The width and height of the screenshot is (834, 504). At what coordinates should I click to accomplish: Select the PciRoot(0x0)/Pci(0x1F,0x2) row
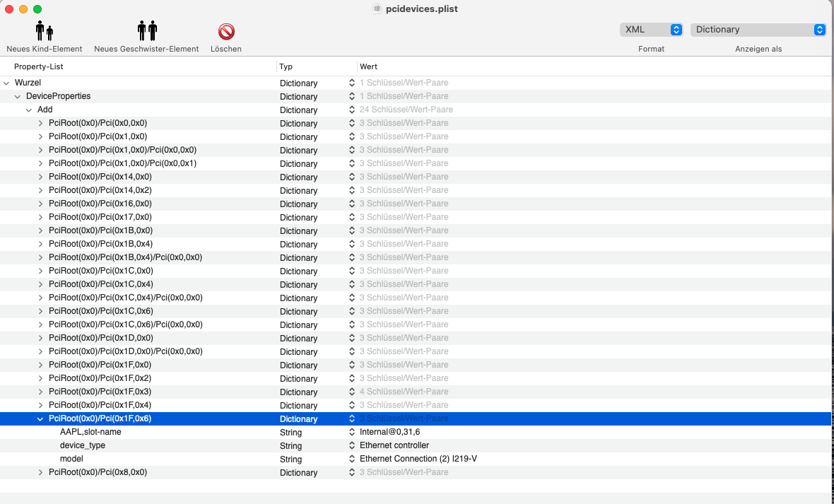coord(416,378)
